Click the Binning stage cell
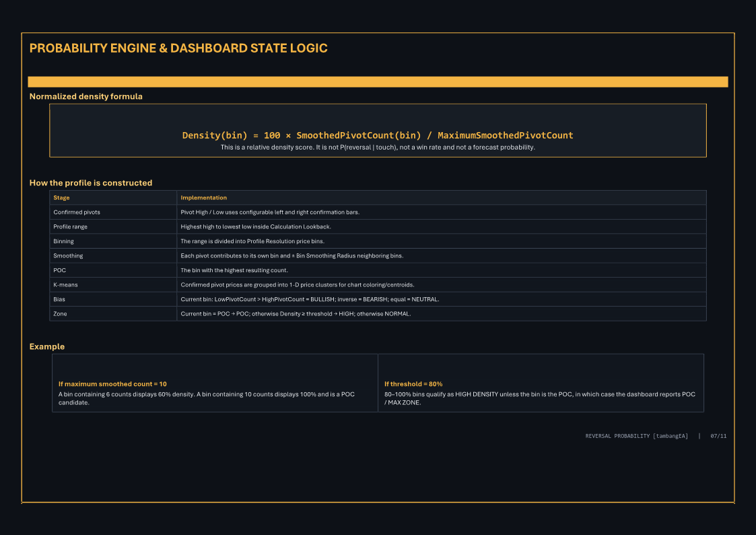The image size is (756, 535). (x=113, y=241)
